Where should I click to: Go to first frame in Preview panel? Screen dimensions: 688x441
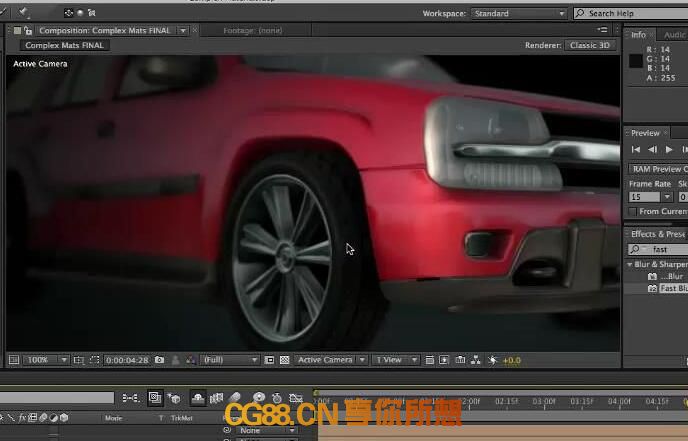tap(635, 150)
